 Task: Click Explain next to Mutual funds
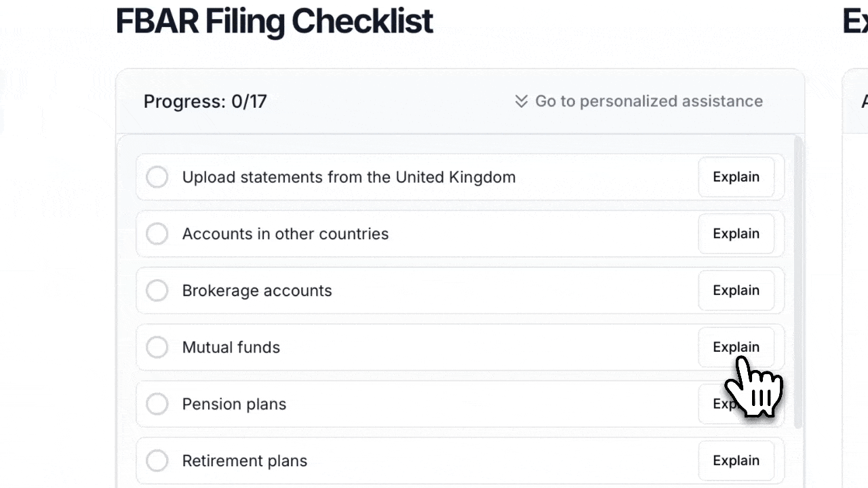click(x=736, y=347)
